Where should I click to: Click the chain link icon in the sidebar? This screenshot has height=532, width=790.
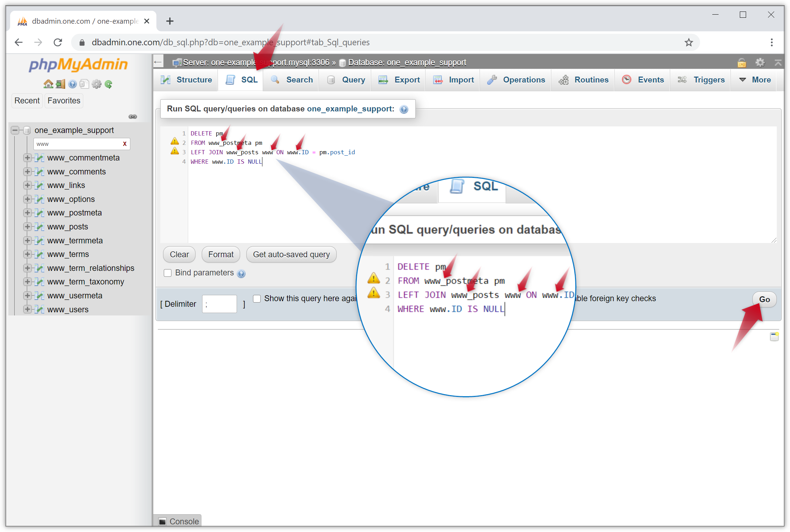click(133, 117)
